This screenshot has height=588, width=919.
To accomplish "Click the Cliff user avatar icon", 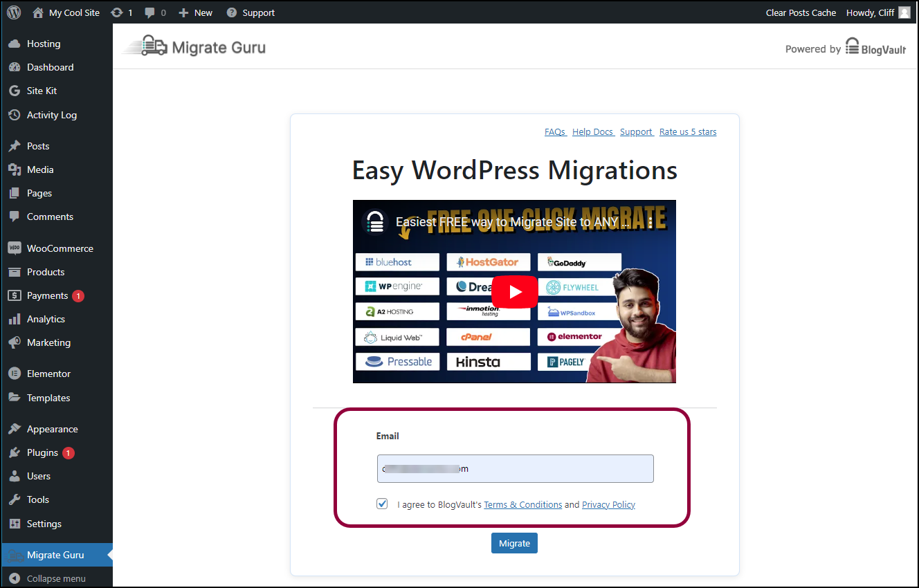I will 904,12.
